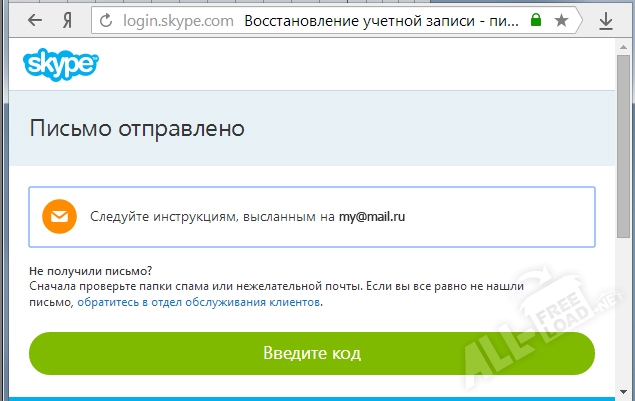Click the orange envelope mail icon
The image size is (635, 401).
pyautogui.click(x=60, y=217)
